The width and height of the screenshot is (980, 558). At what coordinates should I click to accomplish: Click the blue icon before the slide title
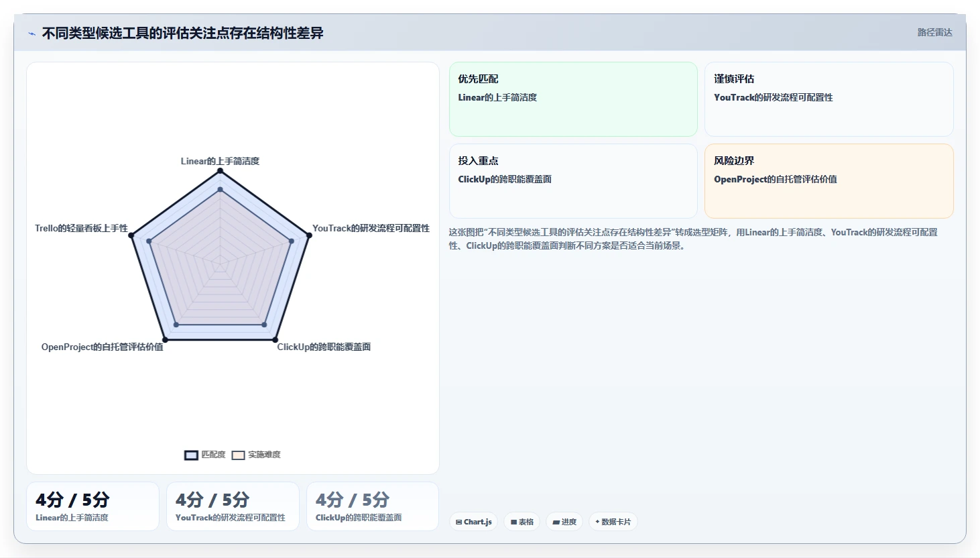click(32, 34)
